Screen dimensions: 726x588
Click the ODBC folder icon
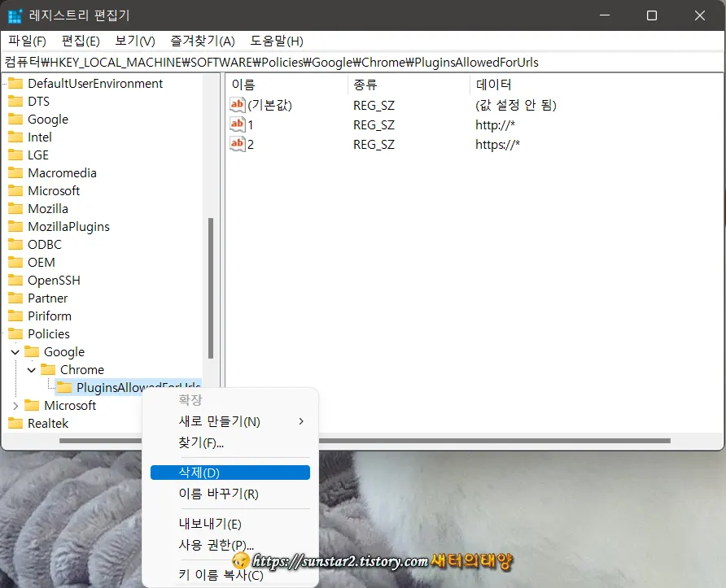[x=15, y=245]
